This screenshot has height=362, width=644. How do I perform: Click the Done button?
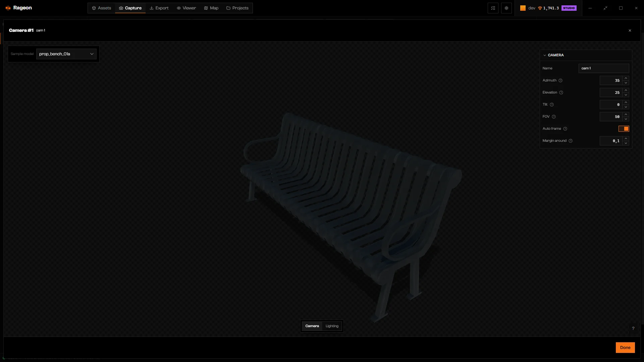(625, 348)
